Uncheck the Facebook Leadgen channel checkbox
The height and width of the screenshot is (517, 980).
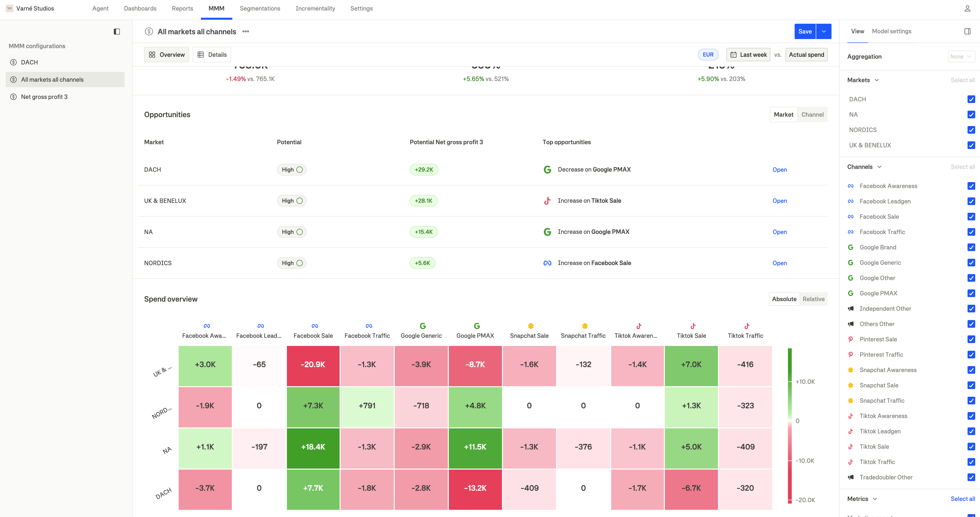[971, 201]
